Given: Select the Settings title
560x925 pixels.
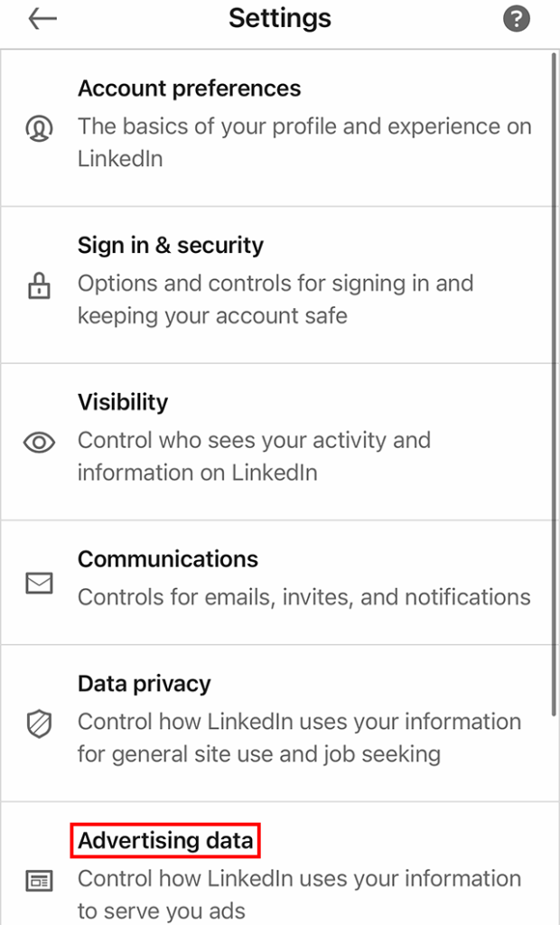Looking at the screenshot, I should [x=280, y=17].
